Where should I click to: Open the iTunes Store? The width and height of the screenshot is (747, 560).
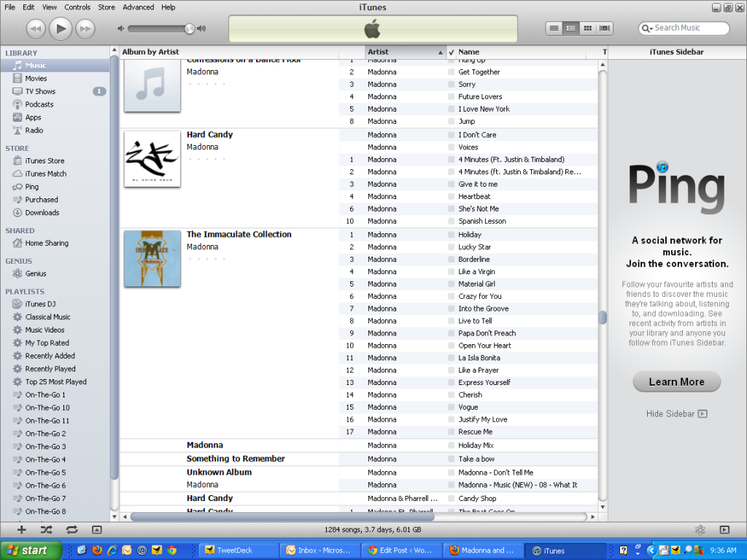(x=55, y=161)
